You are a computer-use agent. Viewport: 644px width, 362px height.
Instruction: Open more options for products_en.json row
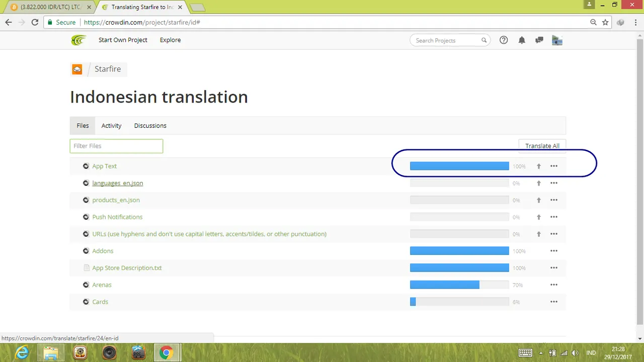554,200
